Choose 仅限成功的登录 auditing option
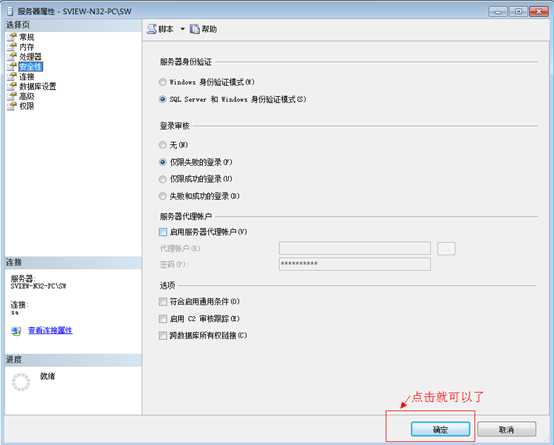 pos(163,179)
